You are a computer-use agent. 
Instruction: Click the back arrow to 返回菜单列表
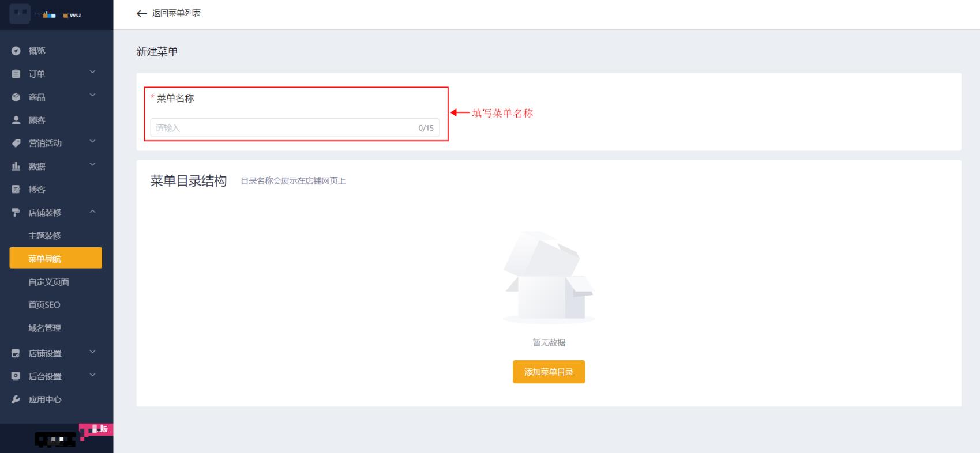(x=141, y=13)
